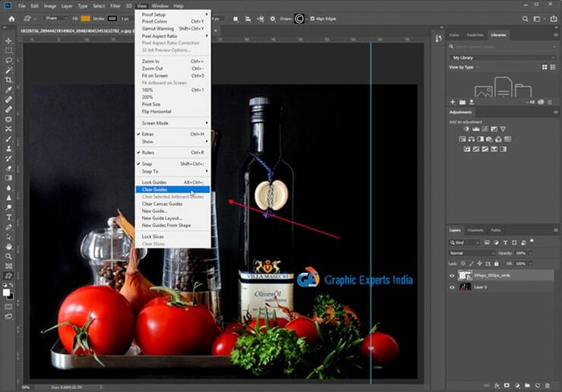Select the Move tool in the toolbar
Image resolution: width=562 pixels, height=392 pixels.
click(x=9, y=40)
